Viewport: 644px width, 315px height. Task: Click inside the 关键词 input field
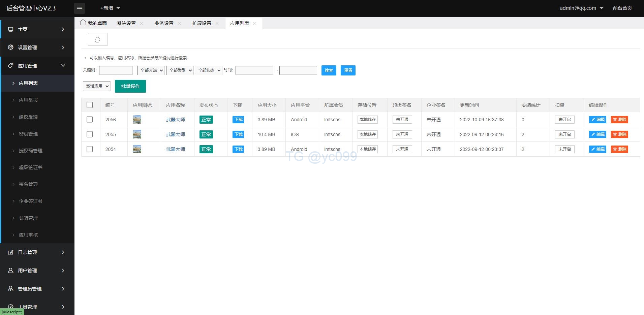pyautogui.click(x=116, y=70)
